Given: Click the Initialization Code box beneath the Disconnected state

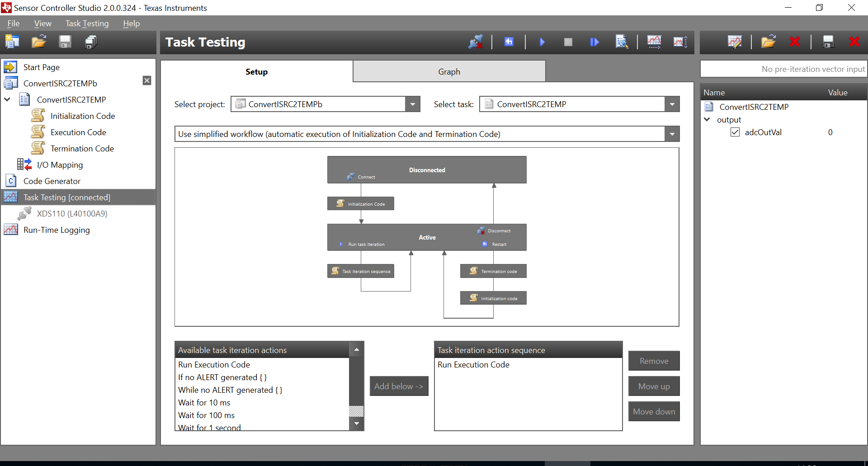Looking at the screenshot, I should click(x=361, y=204).
